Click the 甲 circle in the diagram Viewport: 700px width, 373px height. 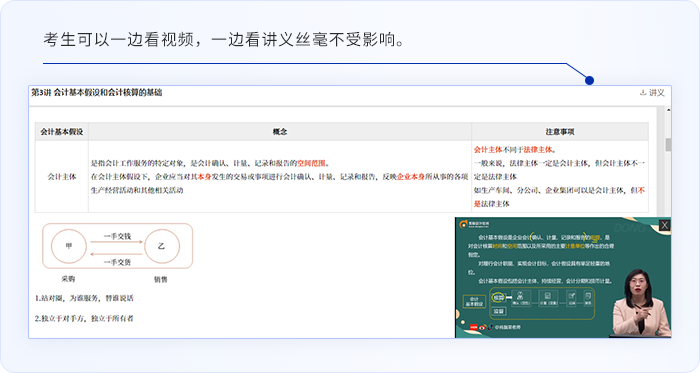click(69, 246)
